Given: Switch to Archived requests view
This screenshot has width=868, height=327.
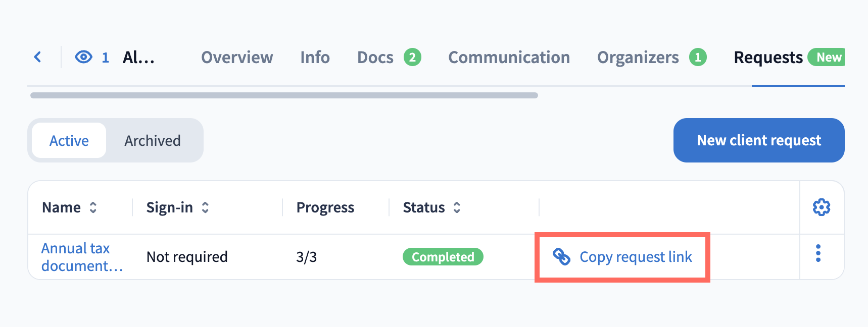Looking at the screenshot, I should coord(153,141).
